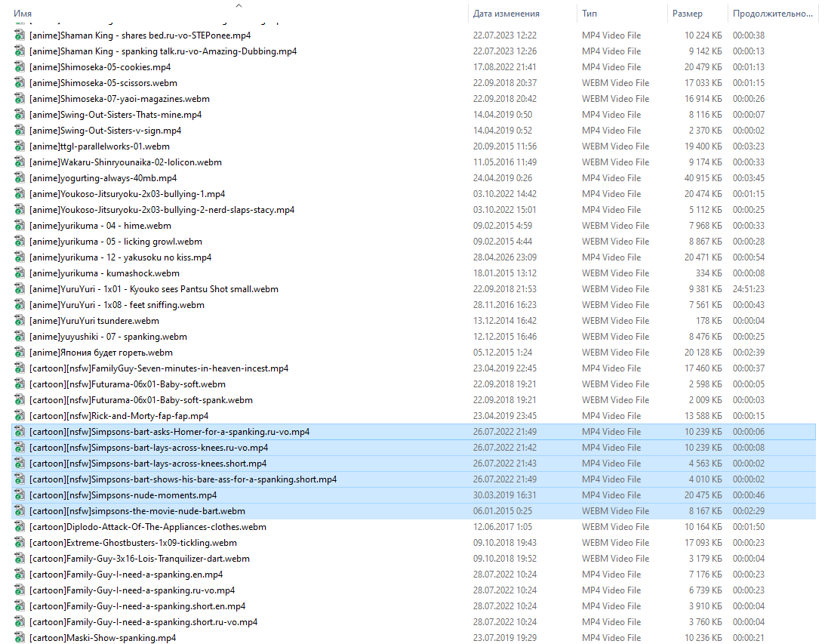Select file name ttgl-parallelworks-01.webm
This screenshot has width=831, height=644.
100,146
